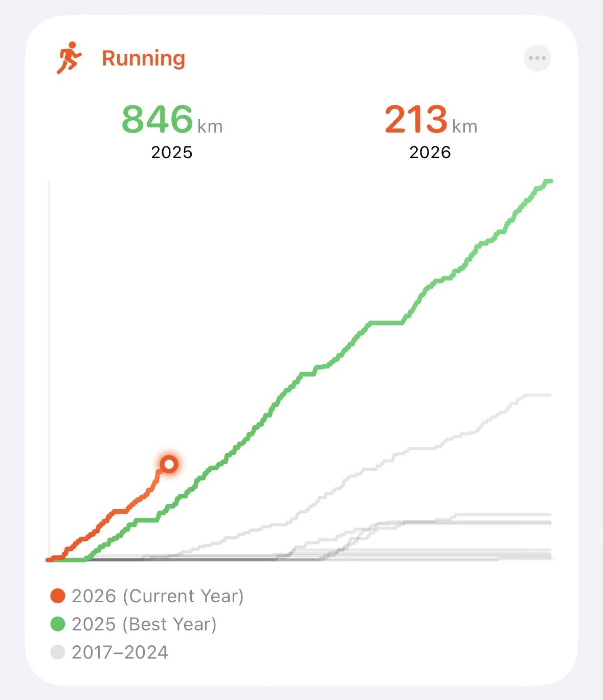The image size is (603, 700).
Task: Tap the 213 km total for 2026
Action: point(416,119)
